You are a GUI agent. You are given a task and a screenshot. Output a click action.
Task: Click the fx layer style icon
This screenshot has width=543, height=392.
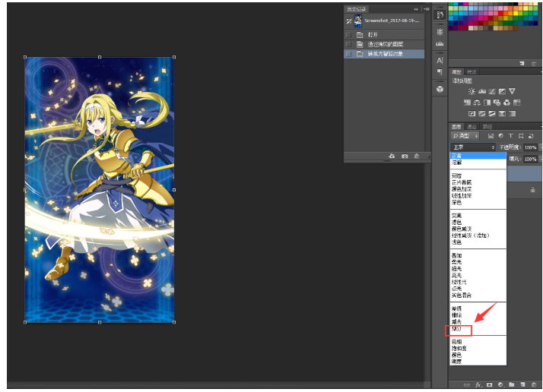tap(478, 384)
